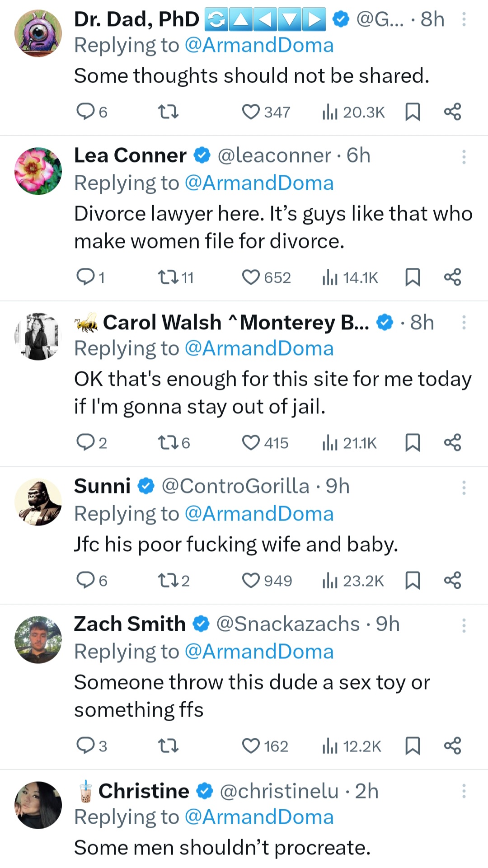
Task: Like Lea Conner's divorce lawyer reply
Action: pyautogui.click(x=251, y=277)
